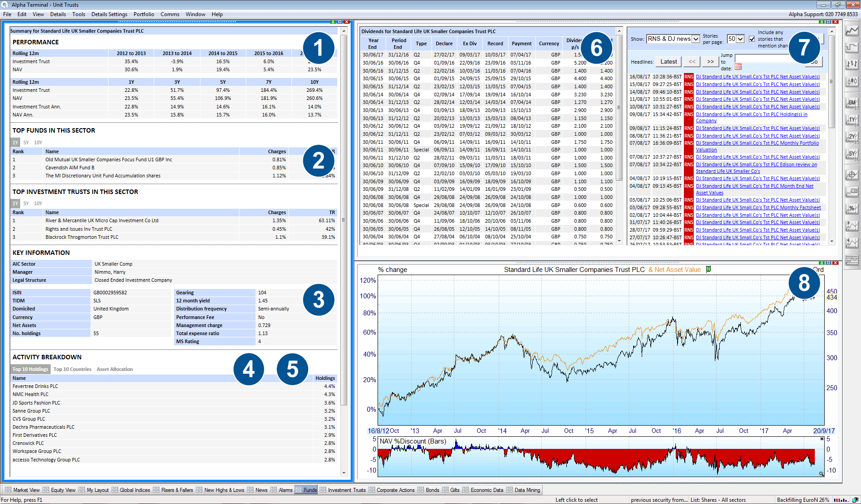Image resolution: width=861 pixels, height=504 pixels.
Task: Open the Portfolio menu
Action: pyautogui.click(x=143, y=14)
